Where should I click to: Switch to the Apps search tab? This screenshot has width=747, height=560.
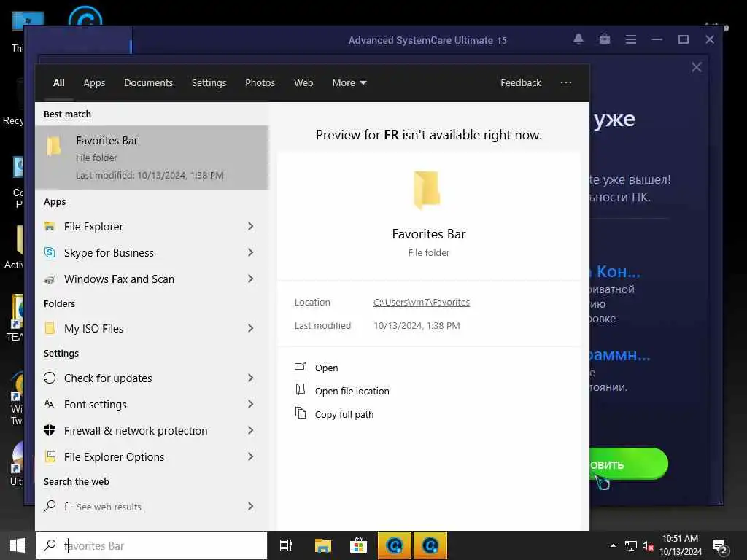(94, 83)
